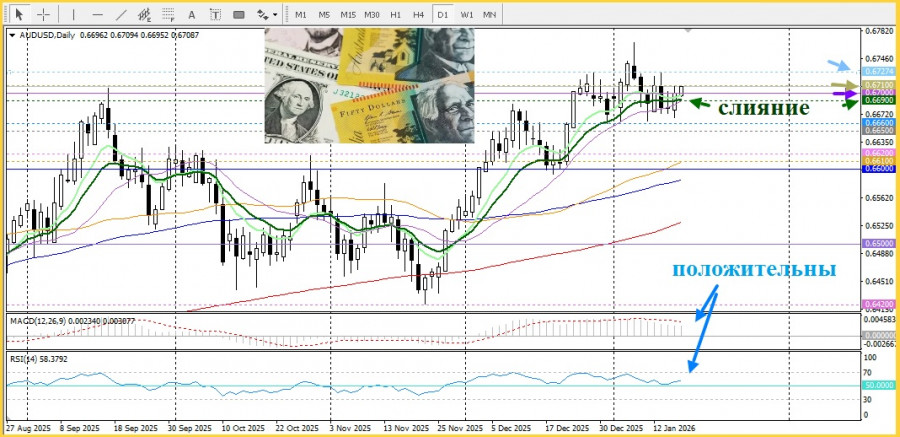Image resolution: width=900 pixels, height=437 pixels.
Task: Activate the crosshair tool
Action: pyautogui.click(x=43, y=15)
